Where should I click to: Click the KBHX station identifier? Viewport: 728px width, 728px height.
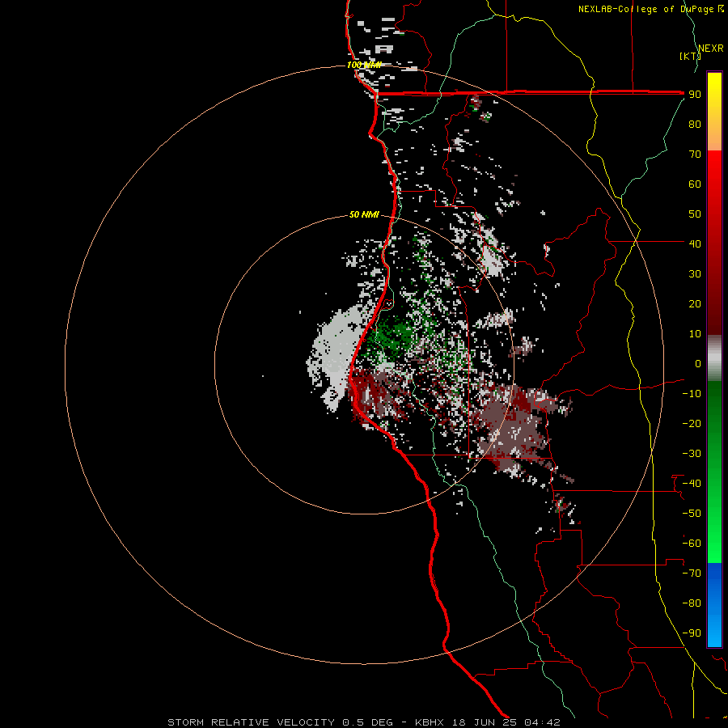(430, 722)
